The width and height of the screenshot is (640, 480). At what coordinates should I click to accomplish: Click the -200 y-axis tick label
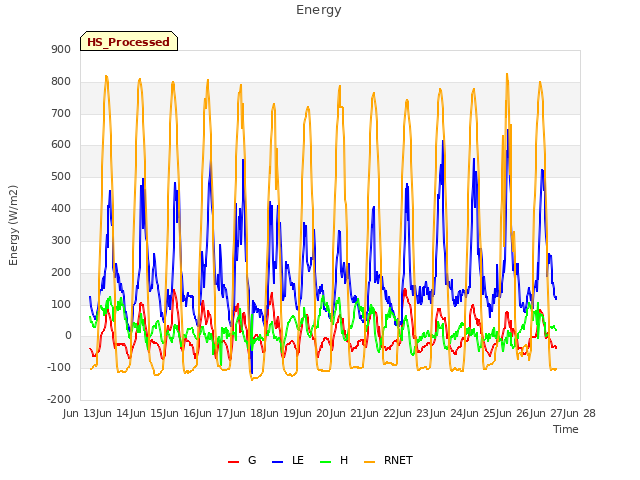pos(59,399)
